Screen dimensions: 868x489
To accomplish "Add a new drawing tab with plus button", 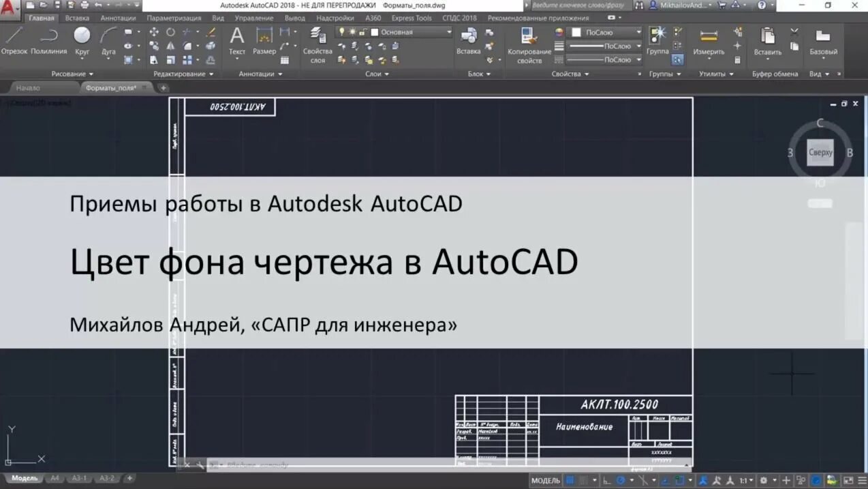I will [x=163, y=88].
